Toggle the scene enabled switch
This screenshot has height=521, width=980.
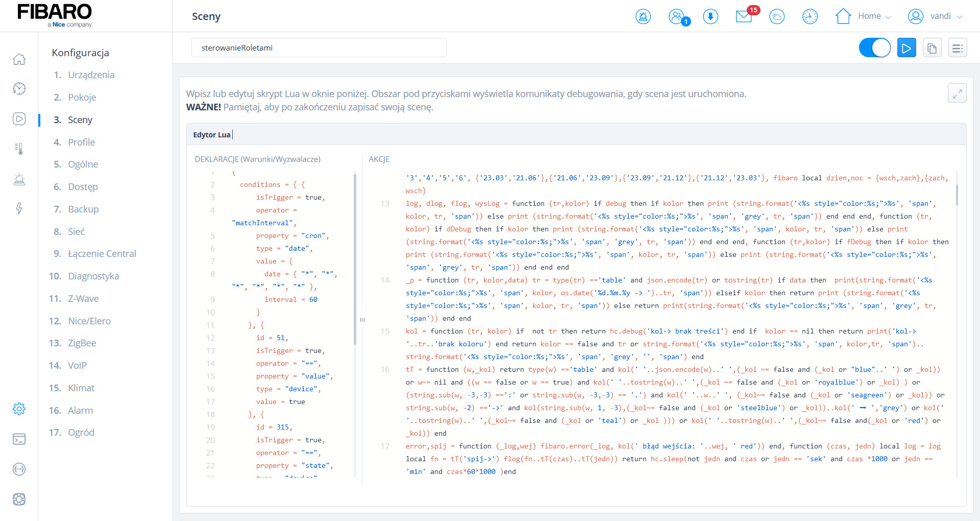(x=875, y=48)
